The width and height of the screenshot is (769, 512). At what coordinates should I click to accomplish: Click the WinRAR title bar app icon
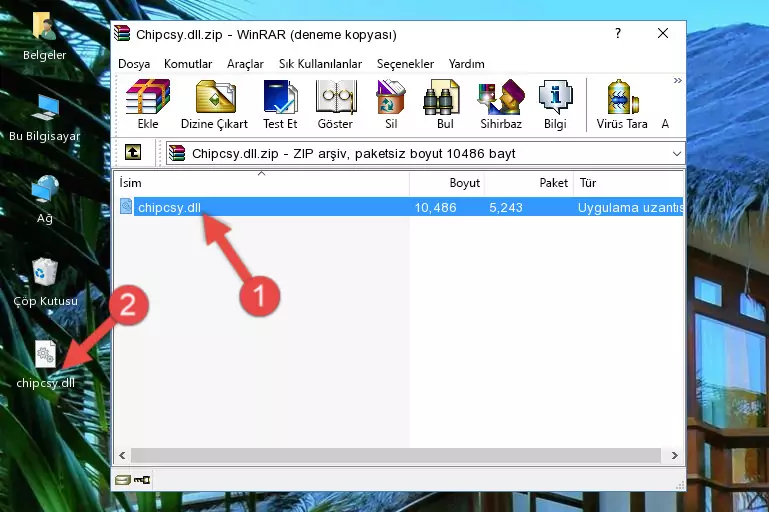122,33
